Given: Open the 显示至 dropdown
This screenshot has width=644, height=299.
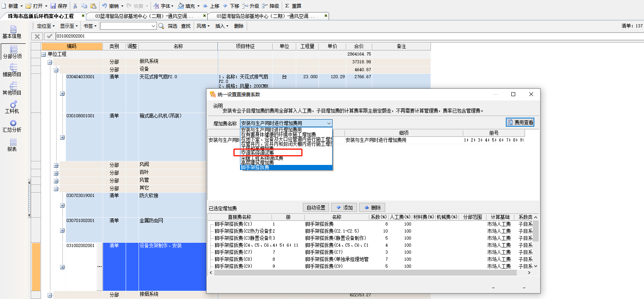Looking at the screenshot, I should click(69, 26).
